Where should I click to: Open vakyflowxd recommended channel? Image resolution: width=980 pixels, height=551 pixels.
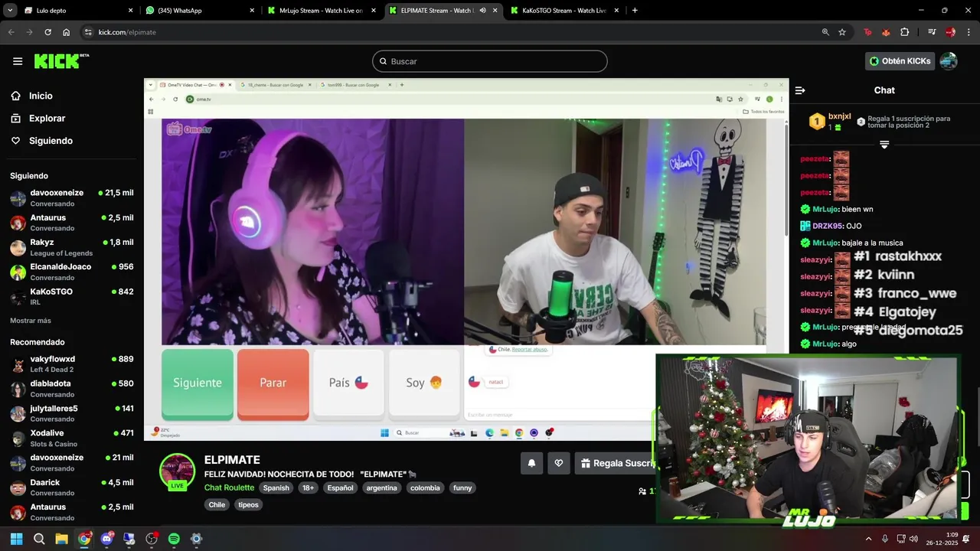[x=72, y=364]
